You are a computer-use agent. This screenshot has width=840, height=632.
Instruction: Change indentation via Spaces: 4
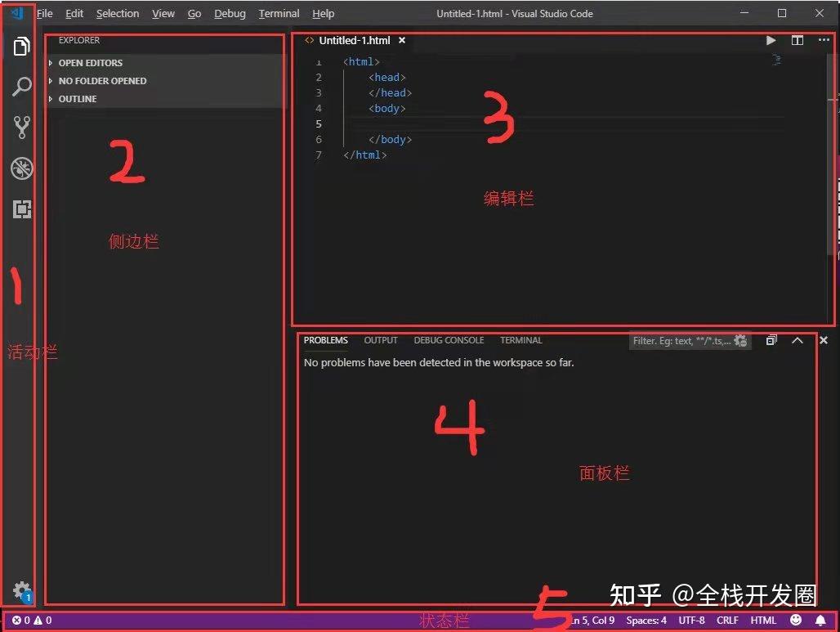646,620
